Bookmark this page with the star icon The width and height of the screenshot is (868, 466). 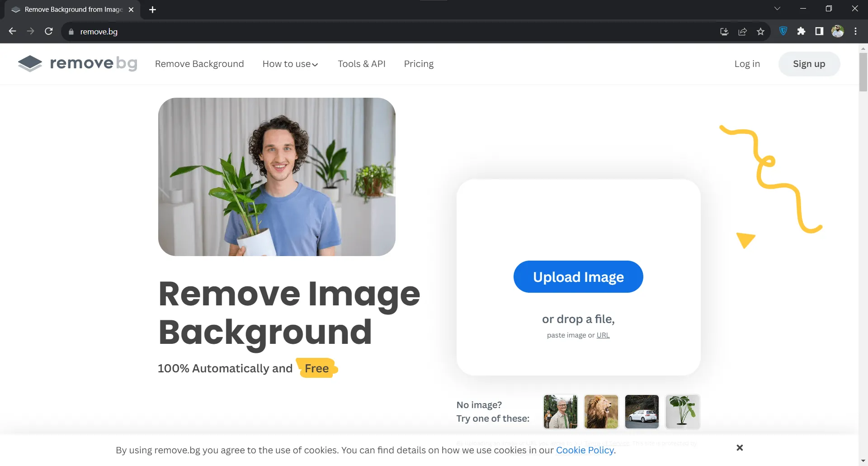pyautogui.click(x=760, y=32)
